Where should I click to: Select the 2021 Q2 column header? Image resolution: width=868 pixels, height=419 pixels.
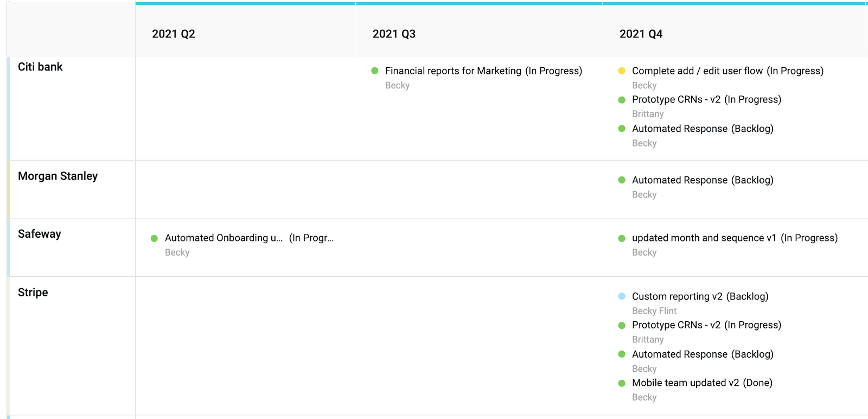pos(174,34)
